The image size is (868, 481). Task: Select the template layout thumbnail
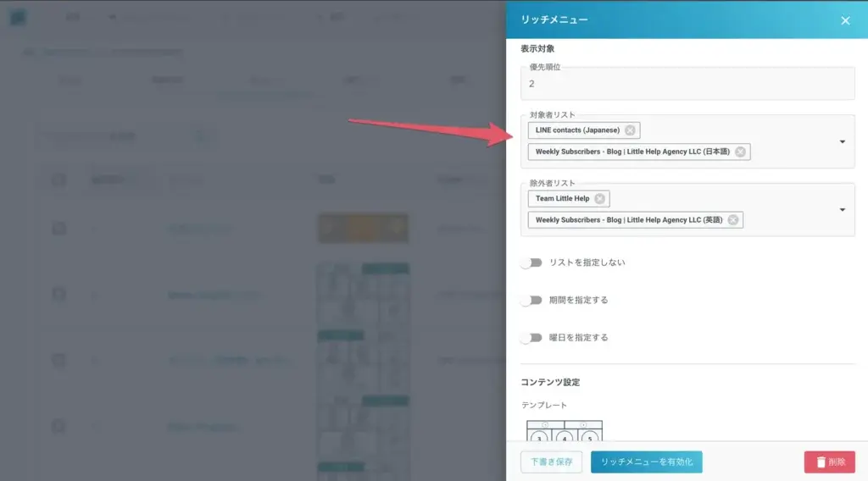(564, 432)
